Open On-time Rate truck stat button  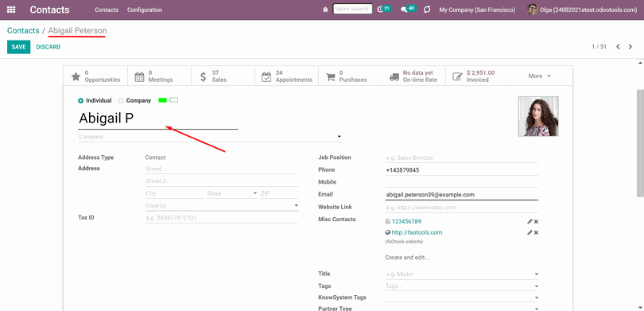coord(414,76)
